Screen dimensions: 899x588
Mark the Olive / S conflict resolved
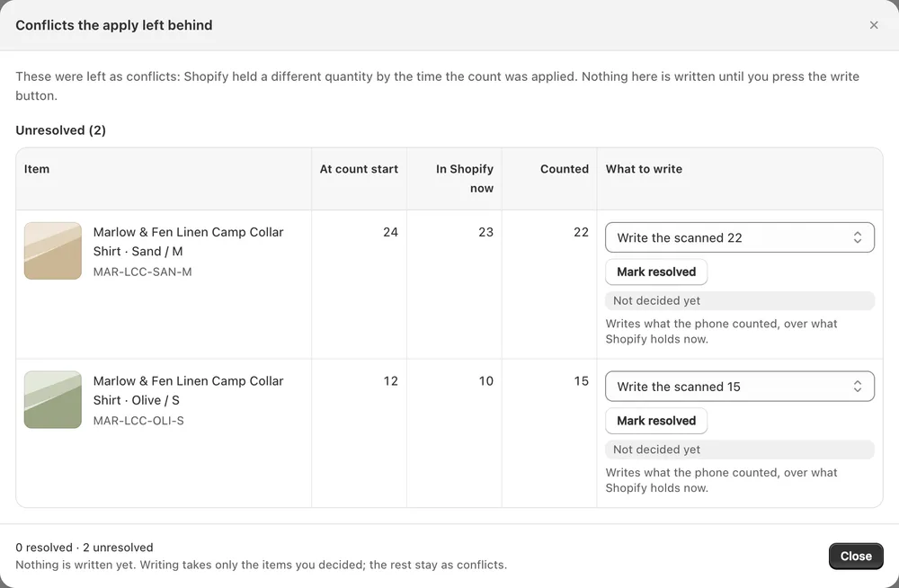656,421
